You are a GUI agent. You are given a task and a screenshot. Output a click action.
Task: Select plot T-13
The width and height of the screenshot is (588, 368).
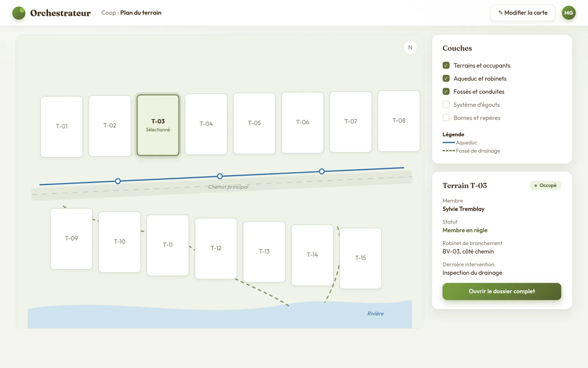pyautogui.click(x=264, y=252)
